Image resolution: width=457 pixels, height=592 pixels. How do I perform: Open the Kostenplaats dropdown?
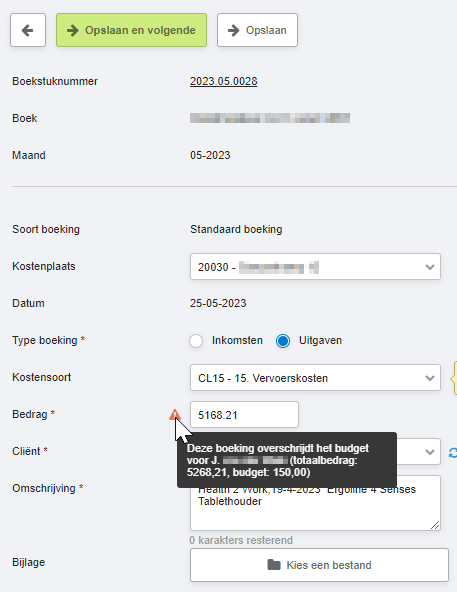pyautogui.click(x=315, y=267)
